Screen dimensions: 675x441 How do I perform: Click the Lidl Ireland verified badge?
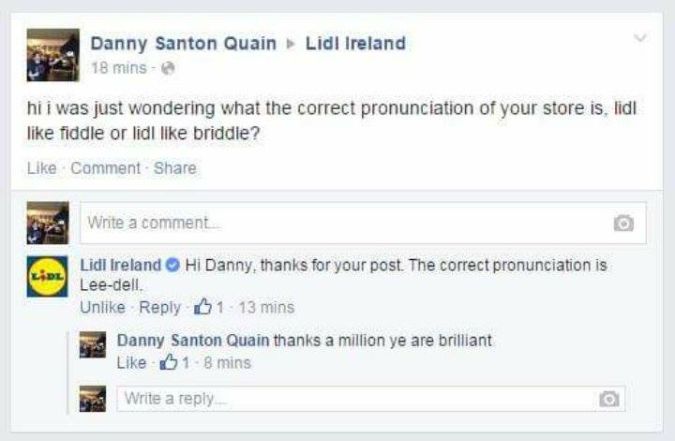pyautogui.click(x=173, y=265)
